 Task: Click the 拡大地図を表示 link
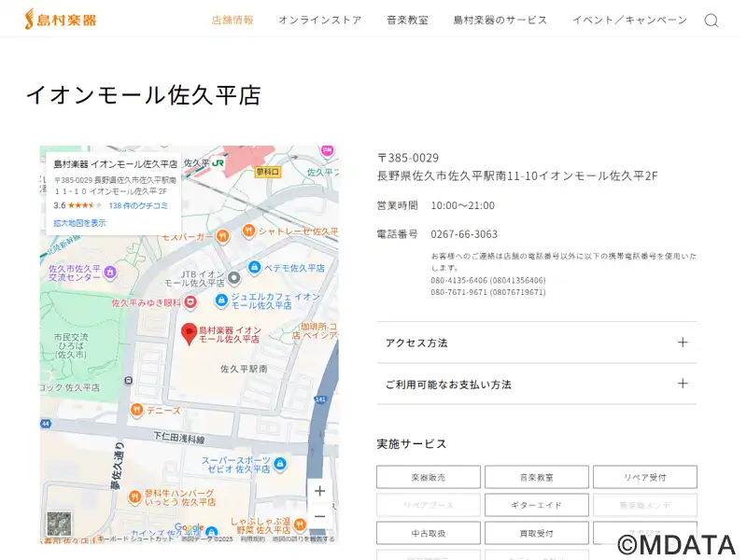(x=79, y=223)
